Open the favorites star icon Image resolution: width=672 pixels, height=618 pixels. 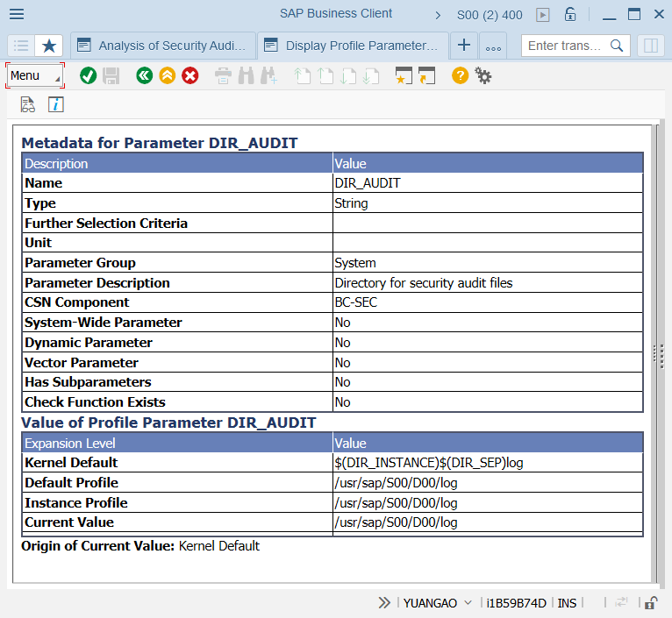[49, 46]
